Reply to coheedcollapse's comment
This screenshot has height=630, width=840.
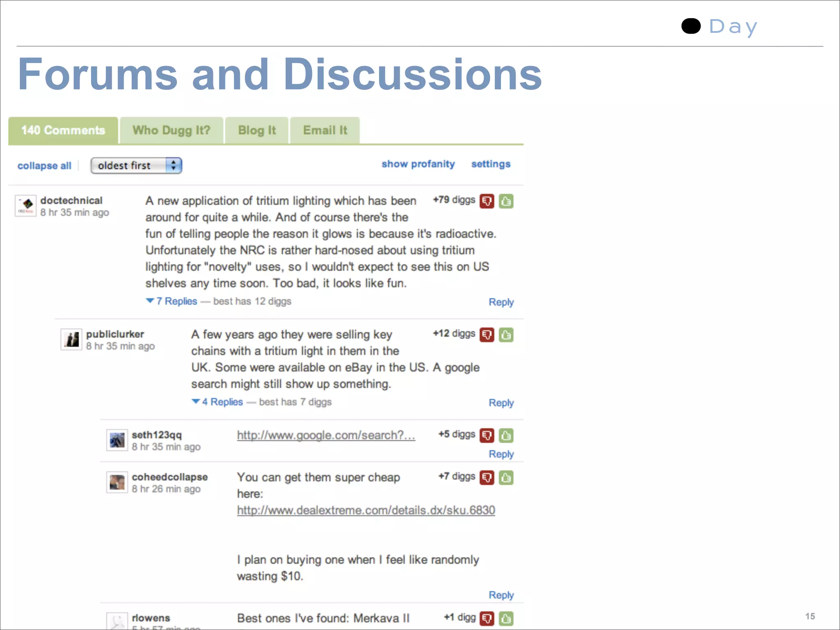pos(501,595)
